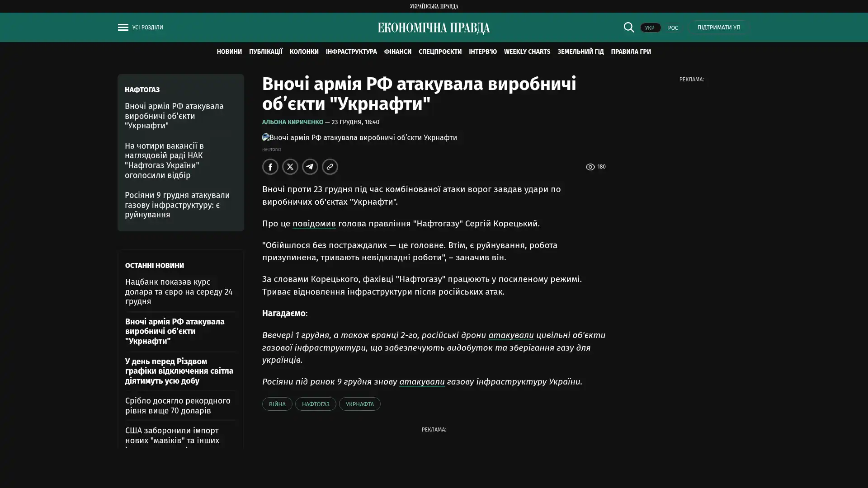
Task: Click the search magnifier icon
Action: pyautogui.click(x=628, y=28)
